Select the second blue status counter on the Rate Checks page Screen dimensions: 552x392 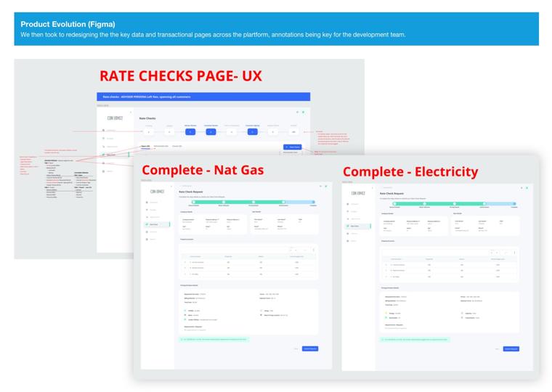click(x=211, y=132)
